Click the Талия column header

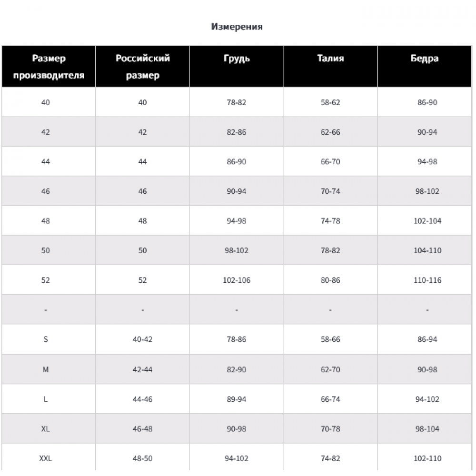point(331,67)
